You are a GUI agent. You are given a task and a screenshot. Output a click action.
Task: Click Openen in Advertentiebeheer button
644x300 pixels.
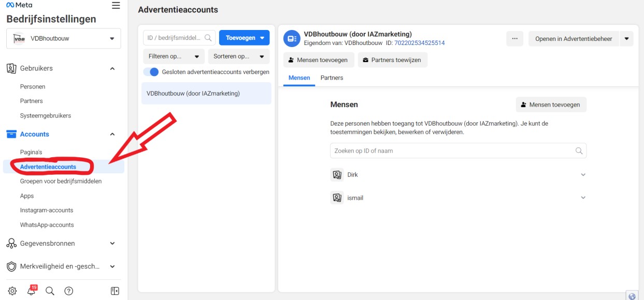pyautogui.click(x=574, y=39)
